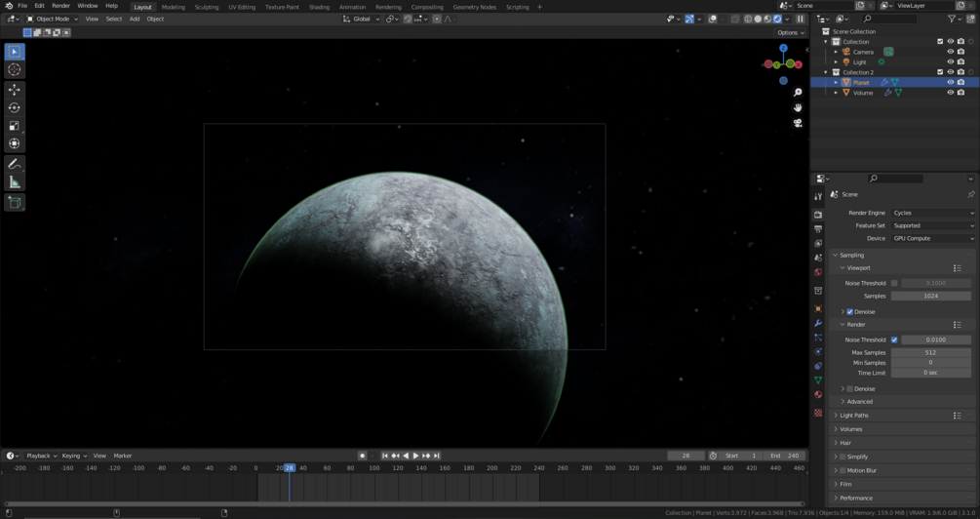This screenshot has height=519, width=980.
Task: Expand the Volumes panel
Action: pyautogui.click(x=850, y=429)
